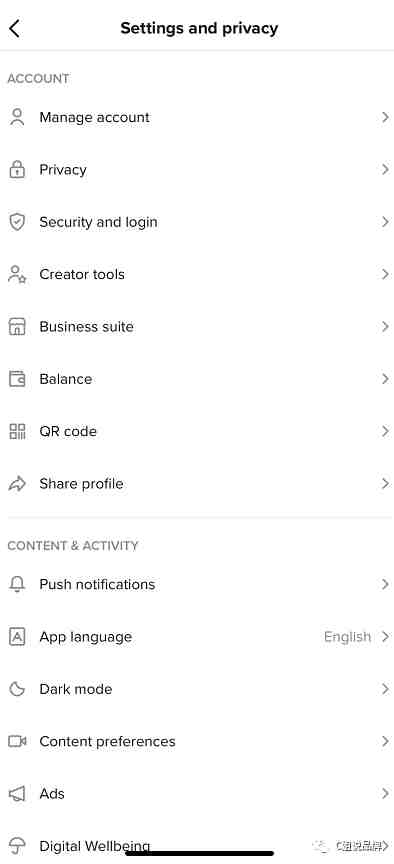Tap the back arrow icon
This screenshot has height=864, width=394.
click(15, 28)
